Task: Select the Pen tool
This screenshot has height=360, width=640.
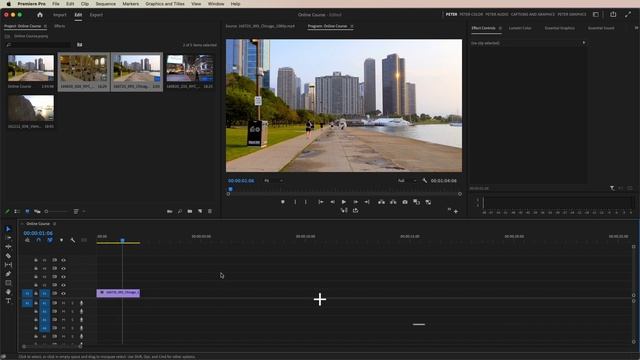Action: pos(8,274)
